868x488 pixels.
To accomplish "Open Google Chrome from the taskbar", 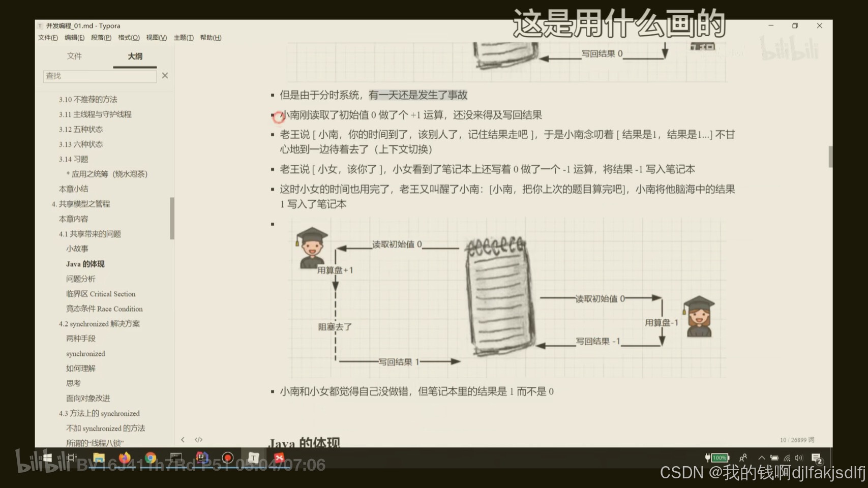I will click(x=151, y=457).
